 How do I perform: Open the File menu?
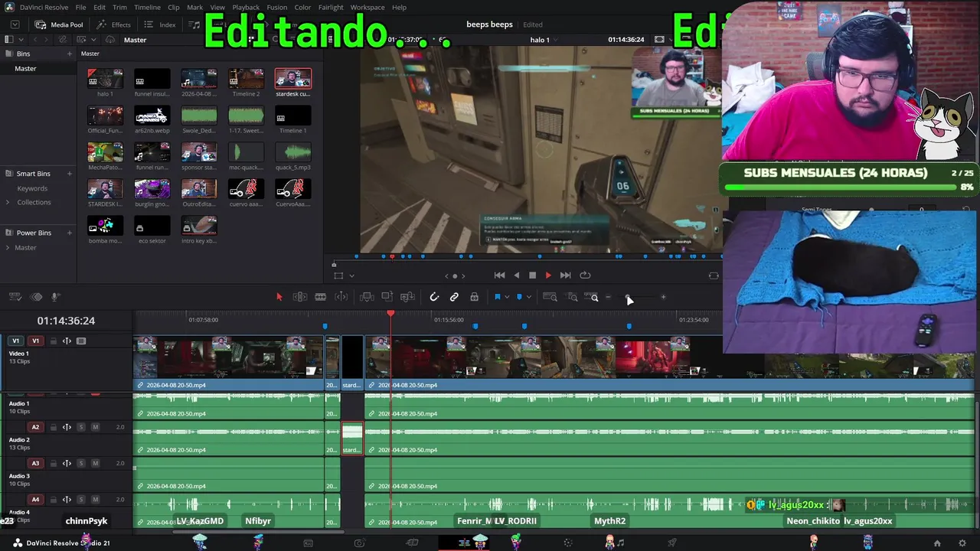80,8
